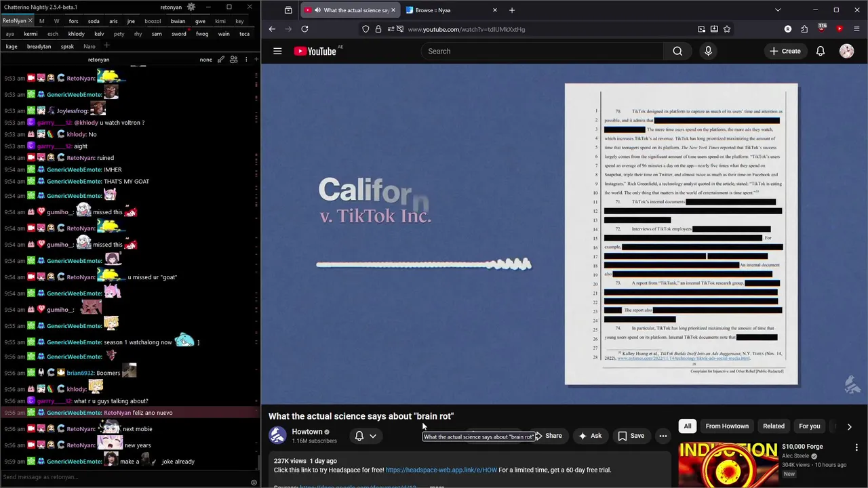Go back in browser history
The height and width of the screenshot is (488, 868).
pos(272,29)
